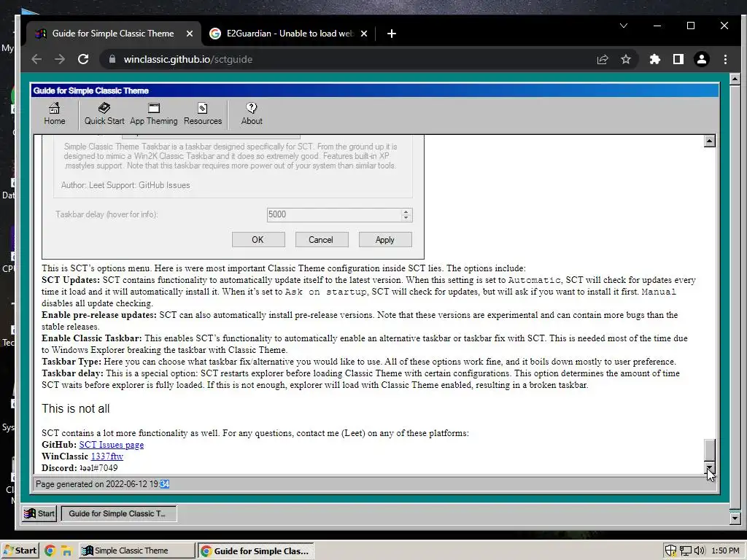This screenshot has width=747, height=560.
Task: Select Guide for Simple Clas... taskbar button
Action: (x=256, y=551)
